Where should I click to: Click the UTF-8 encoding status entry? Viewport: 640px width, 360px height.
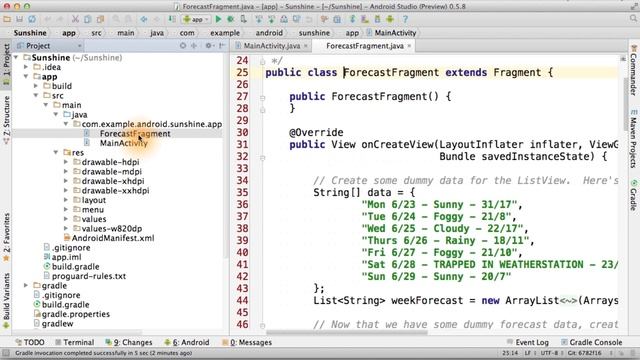pyautogui.click(x=549, y=353)
